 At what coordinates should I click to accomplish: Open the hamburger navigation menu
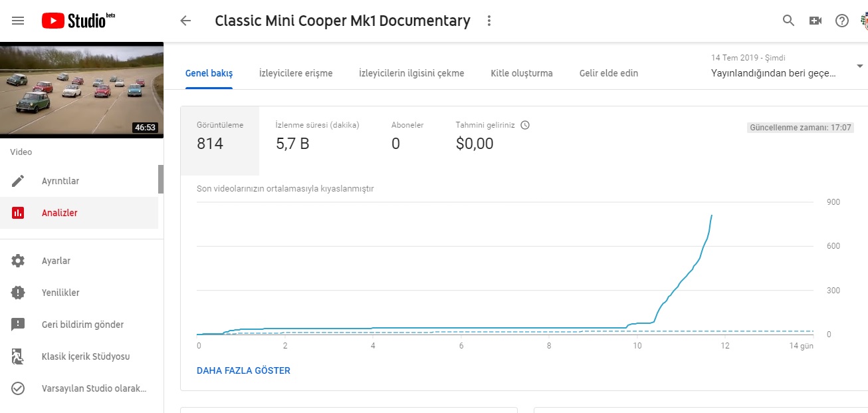tap(18, 21)
